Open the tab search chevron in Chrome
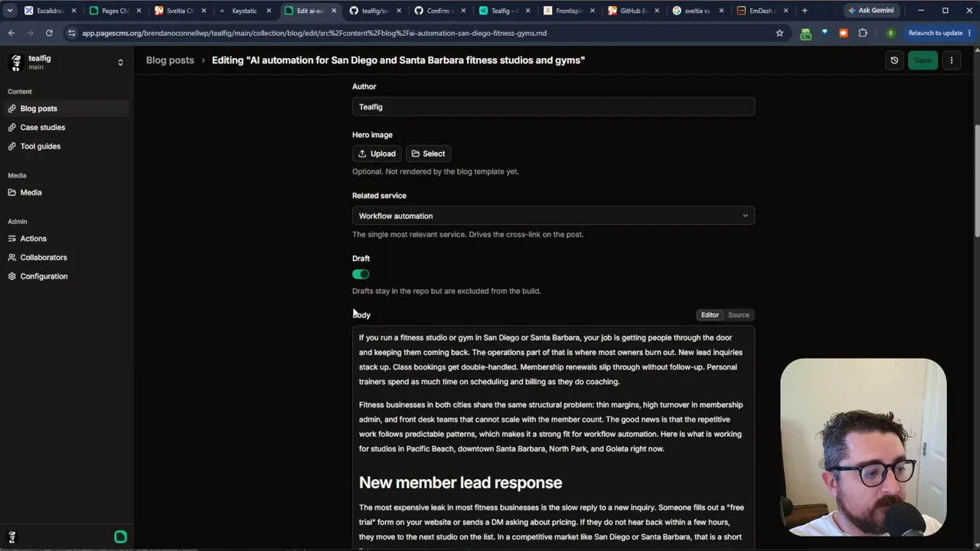 pyautogui.click(x=9, y=11)
